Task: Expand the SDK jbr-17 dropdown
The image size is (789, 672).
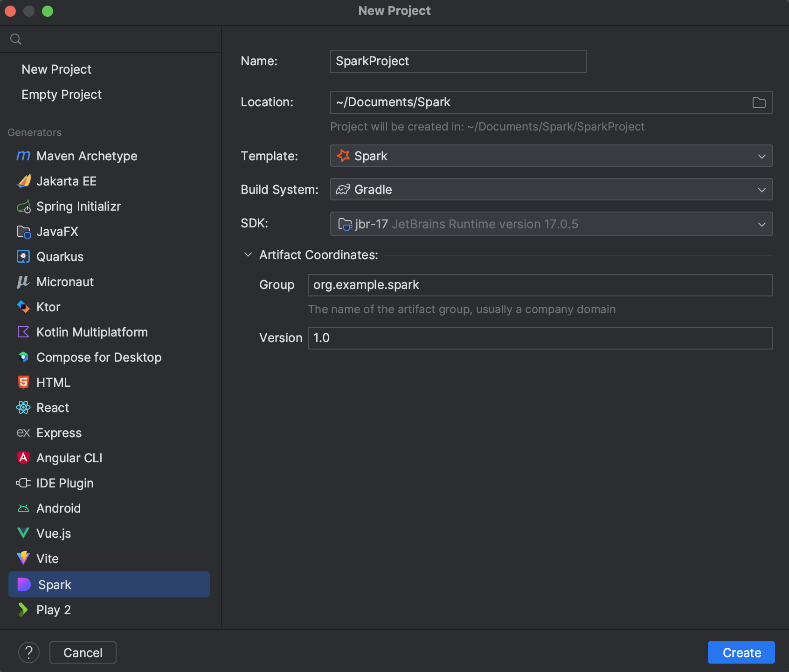Action: [551, 224]
